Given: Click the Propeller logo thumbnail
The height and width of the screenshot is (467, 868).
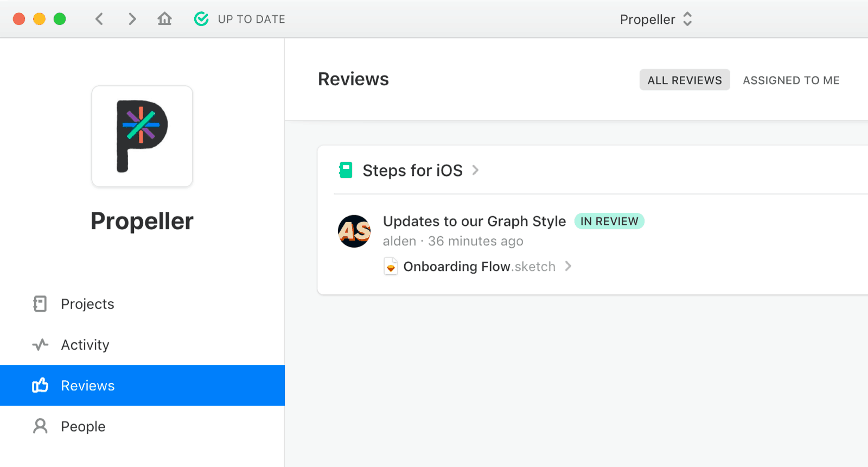Looking at the screenshot, I should [142, 136].
